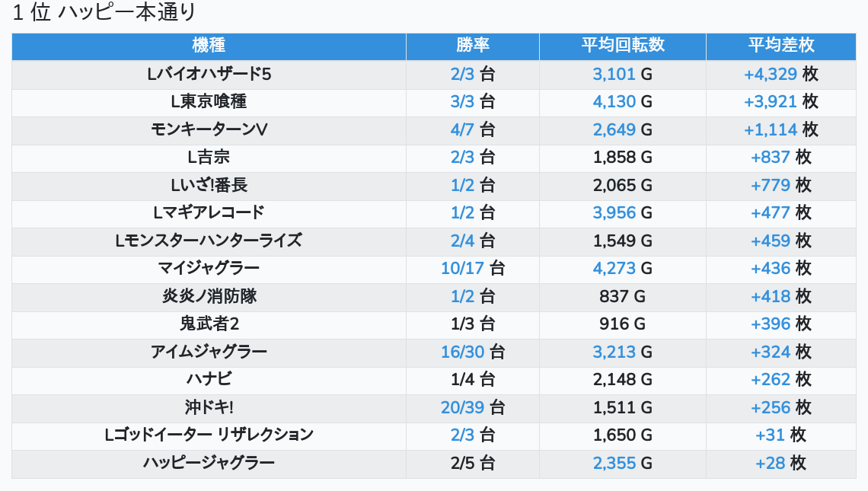Click the 16/30 win rate value
Screen dimensions: 868x491
tap(462, 352)
